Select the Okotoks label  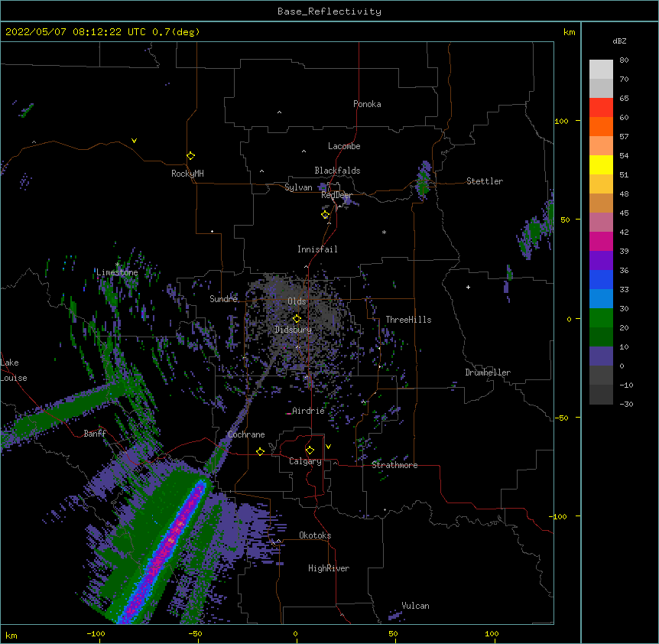[315, 535]
